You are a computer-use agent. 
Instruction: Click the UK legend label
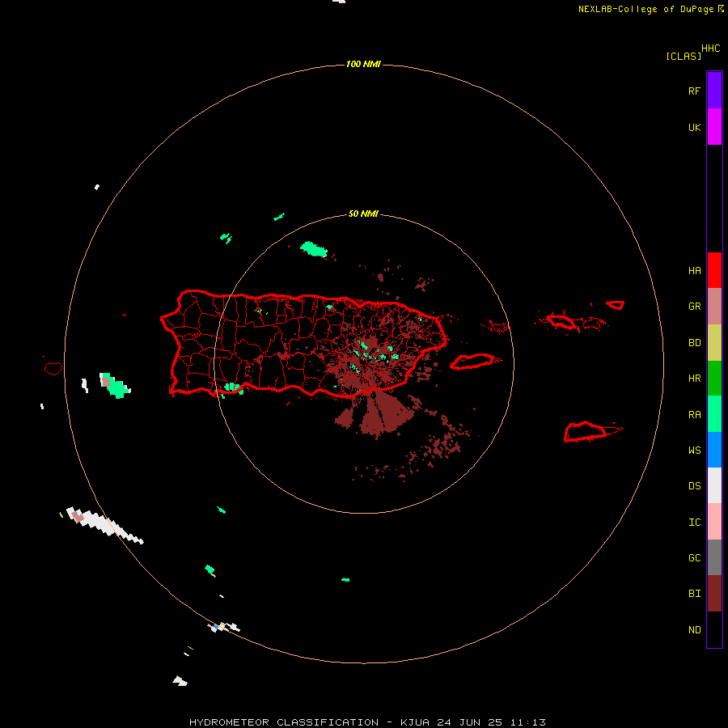click(x=694, y=128)
